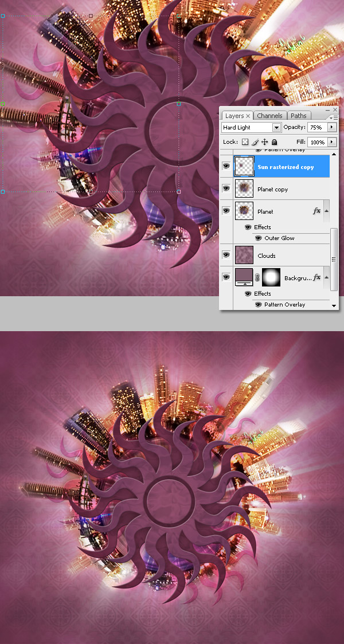Click the fx icon on Planet layer

316,211
